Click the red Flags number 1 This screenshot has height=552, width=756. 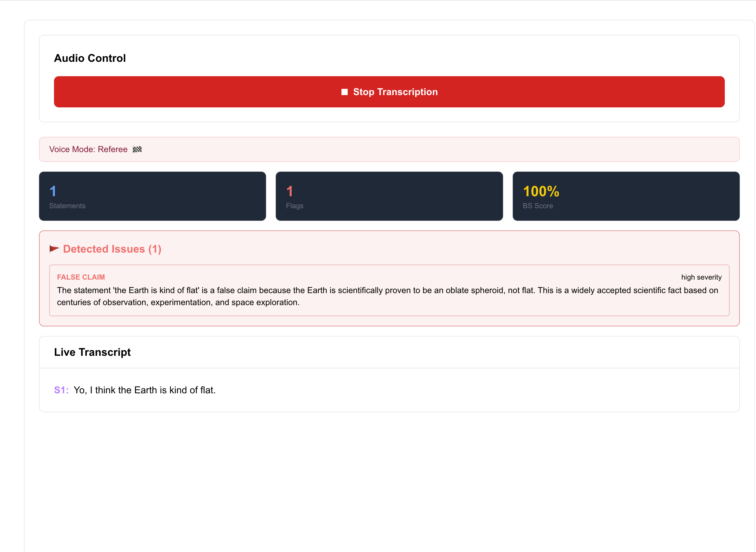coord(289,191)
